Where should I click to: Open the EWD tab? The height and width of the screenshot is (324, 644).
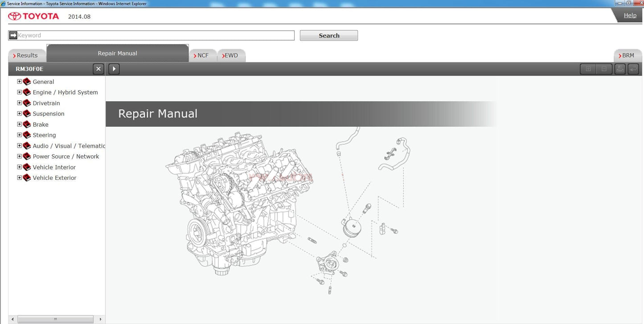[x=231, y=56]
